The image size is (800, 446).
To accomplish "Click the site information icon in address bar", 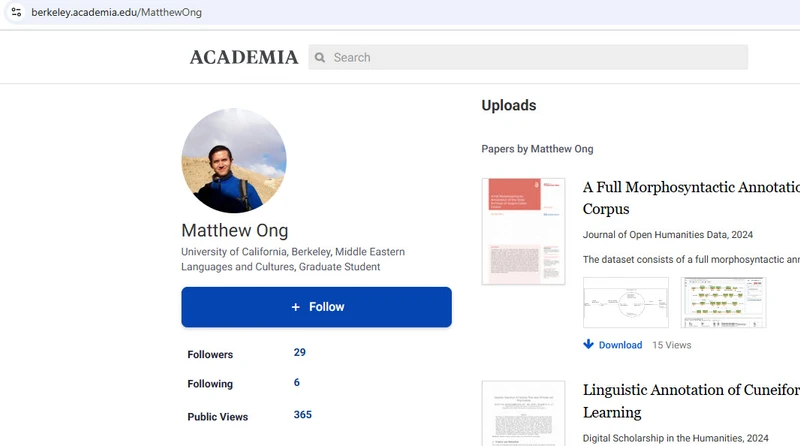I will coord(15,12).
